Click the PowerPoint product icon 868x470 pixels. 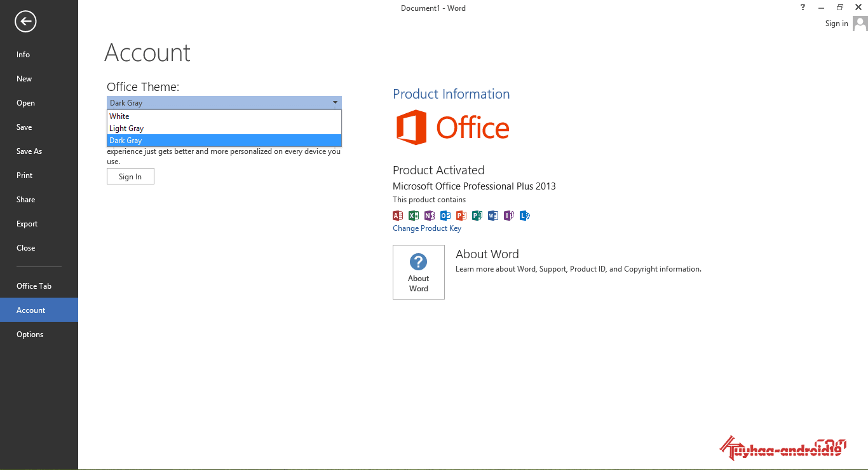pos(461,216)
